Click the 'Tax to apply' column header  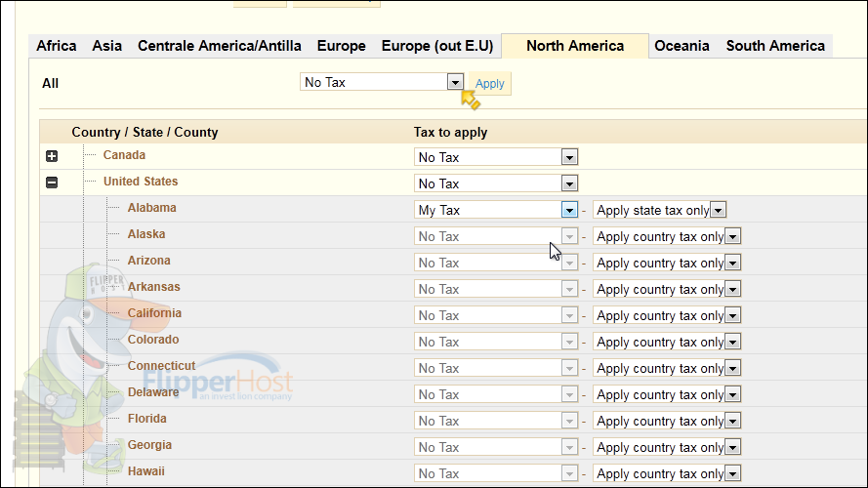pos(451,132)
